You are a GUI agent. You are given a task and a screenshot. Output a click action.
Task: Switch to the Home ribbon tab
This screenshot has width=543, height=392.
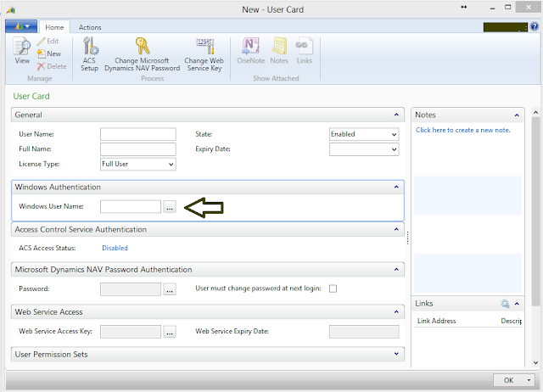(x=54, y=27)
